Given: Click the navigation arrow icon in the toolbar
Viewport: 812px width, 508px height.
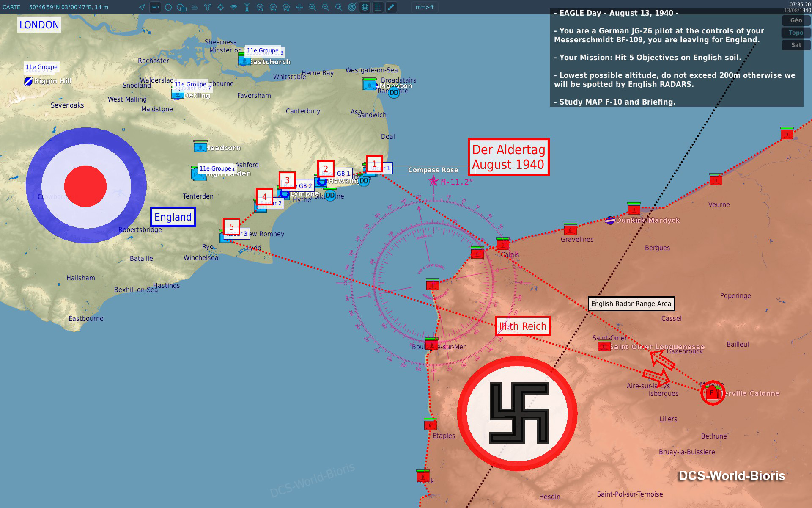Looking at the screenshot, I should pyautogui.click(x=142, y=7).
